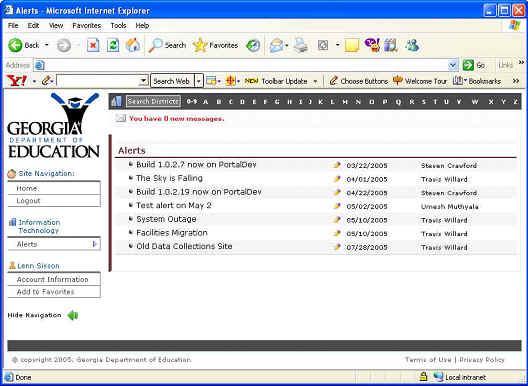Open the Yahoo Bookmarks button
The width and height of the screenshot is (528, 386).
point(477,81)
